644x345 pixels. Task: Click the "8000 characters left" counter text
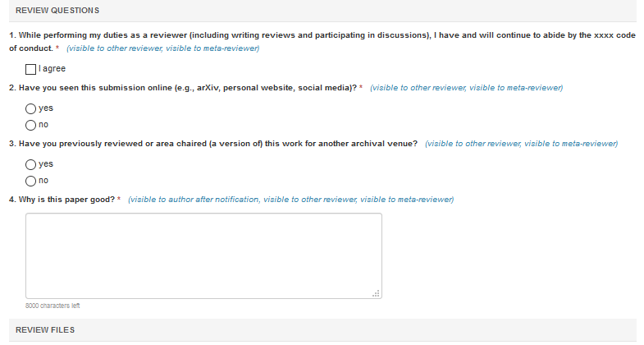53,306
